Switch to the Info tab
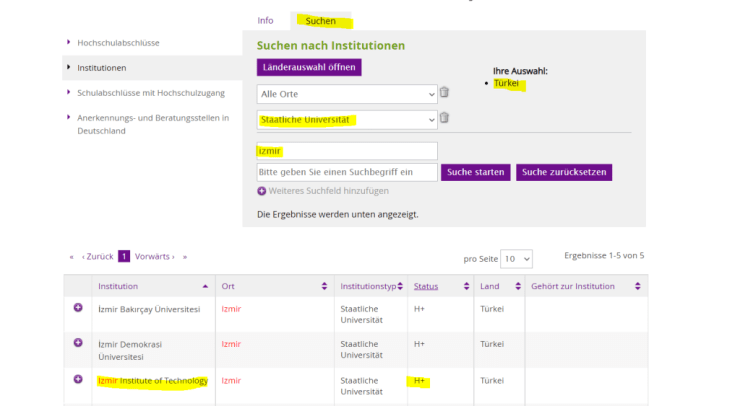 [x=265, y=20]
